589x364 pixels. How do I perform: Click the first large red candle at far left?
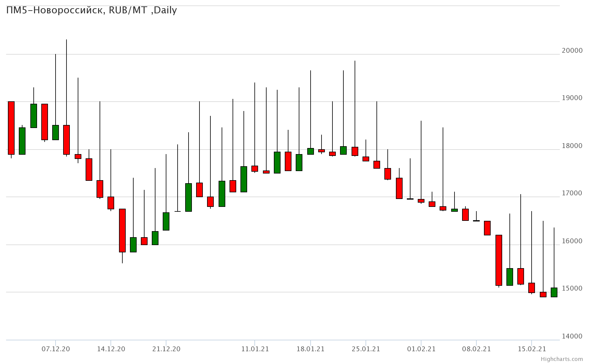[x=11, y=128]
